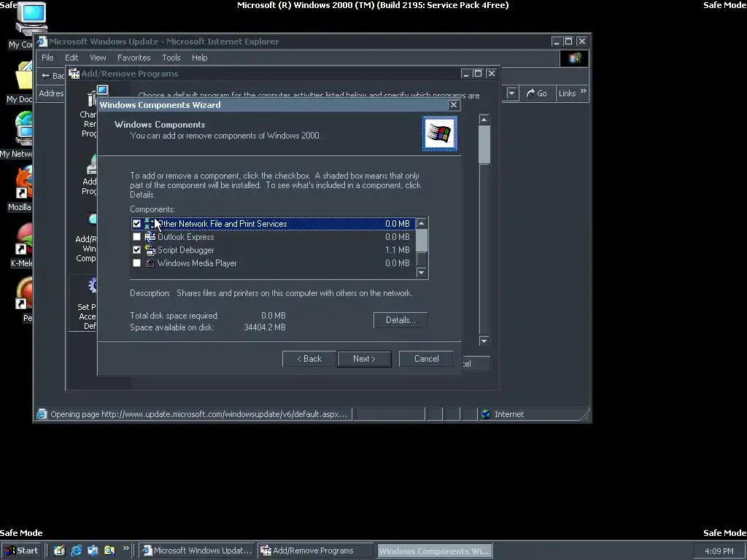
Task: Click the fourth Quick Launch search icon
Action: [x=109, y=551]
